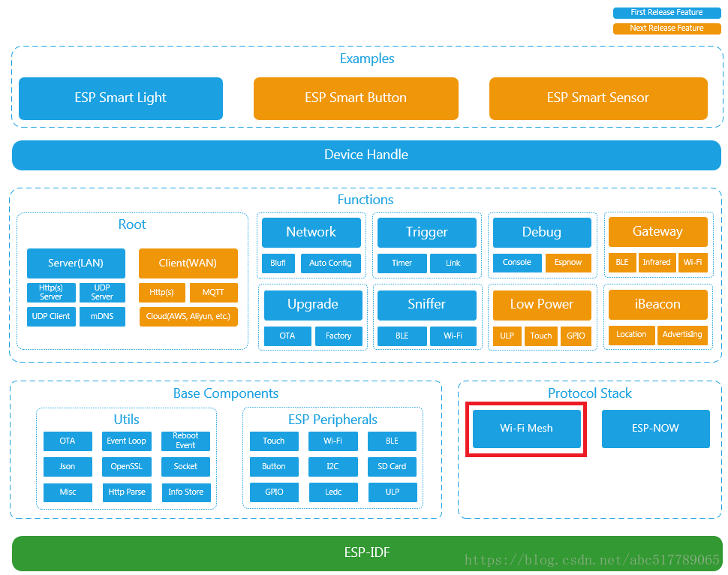Image resolution: width=728 pixels, height=575 pixels.
Task: Click the BLE box in ESP Peripherals
Action: click(392, 441)
